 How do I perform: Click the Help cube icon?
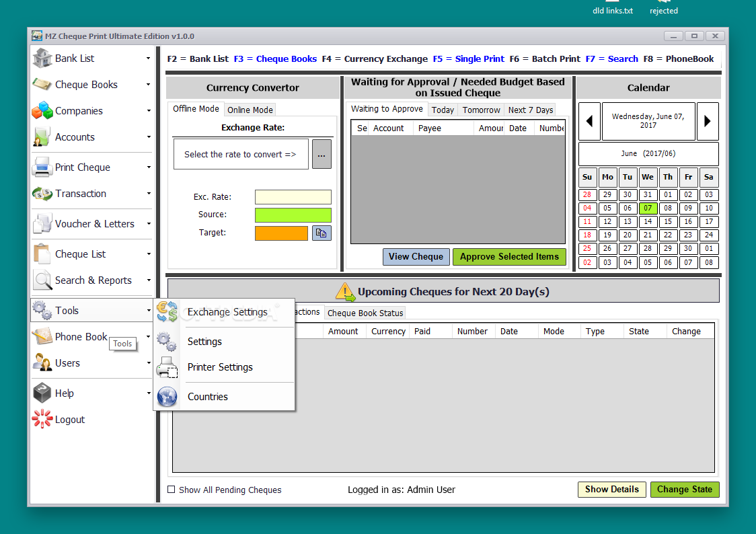42,393
